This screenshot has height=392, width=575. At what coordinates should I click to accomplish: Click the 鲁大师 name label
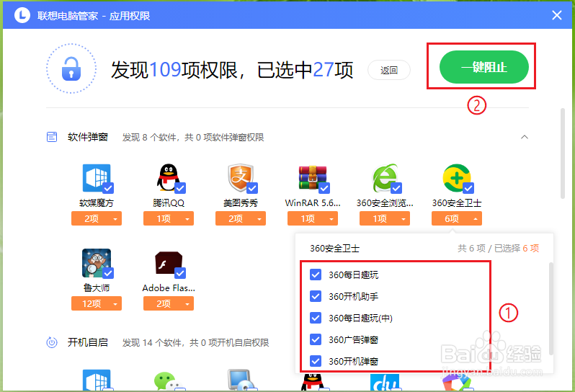(97, 288)
